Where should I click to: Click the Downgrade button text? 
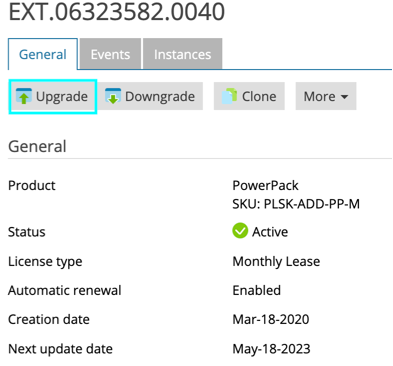coord(160,97)
